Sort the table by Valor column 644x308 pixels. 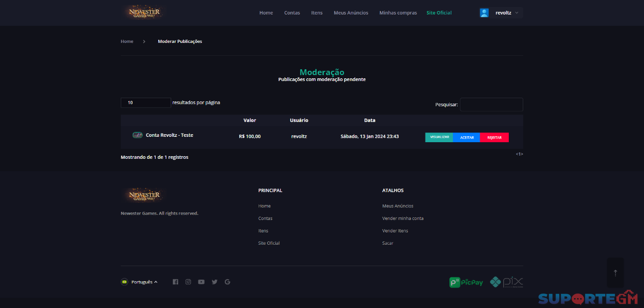[250, 120]
